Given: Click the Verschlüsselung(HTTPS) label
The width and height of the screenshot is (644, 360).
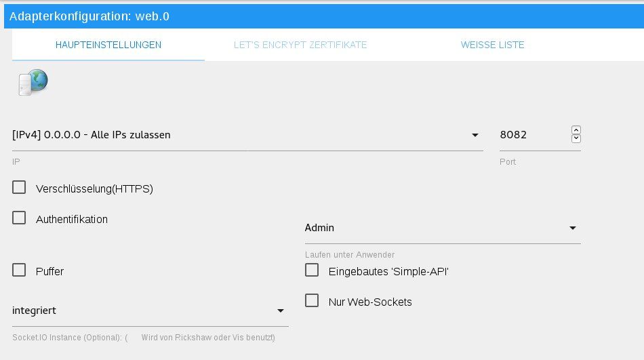Looking at the screenshot, I should (x=94, y=188).
